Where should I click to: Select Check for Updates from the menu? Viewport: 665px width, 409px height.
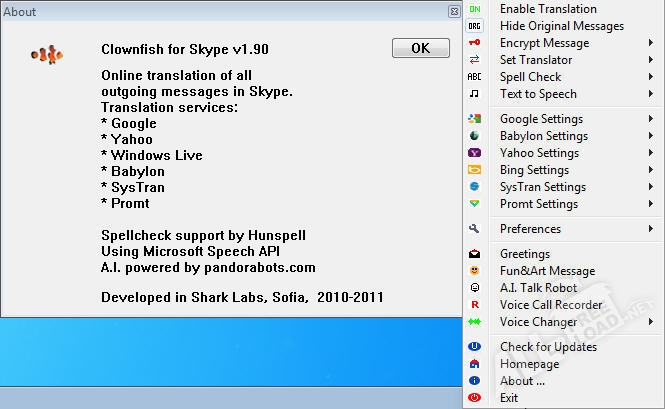tap(548, 347)
